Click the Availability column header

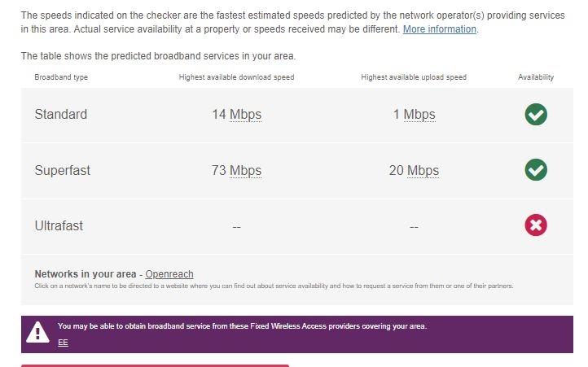(536, 77)
